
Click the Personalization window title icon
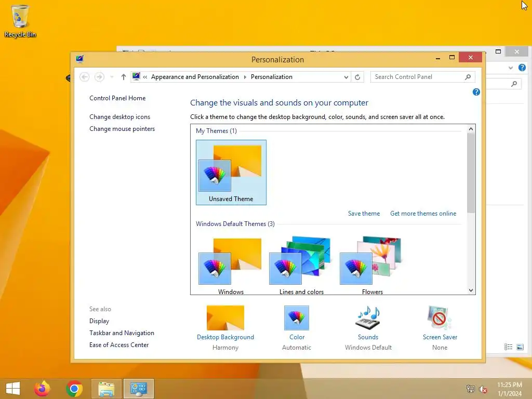(x=79, y=59)
